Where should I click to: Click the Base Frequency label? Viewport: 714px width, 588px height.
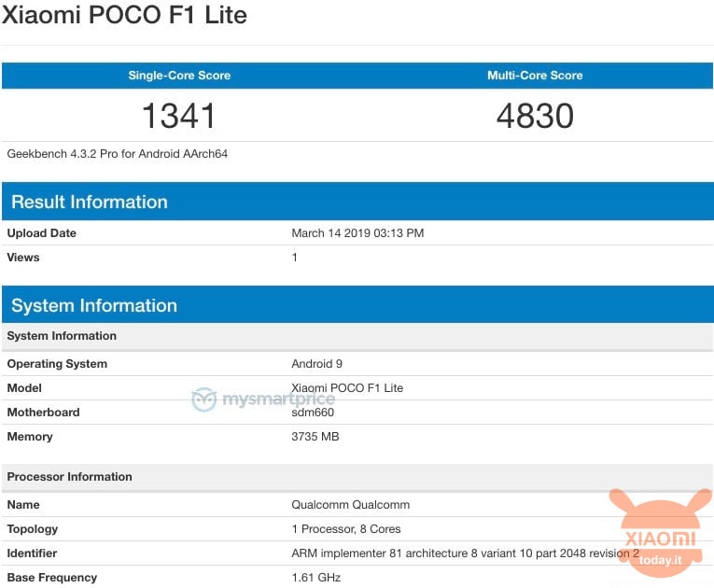pos(52,578)
